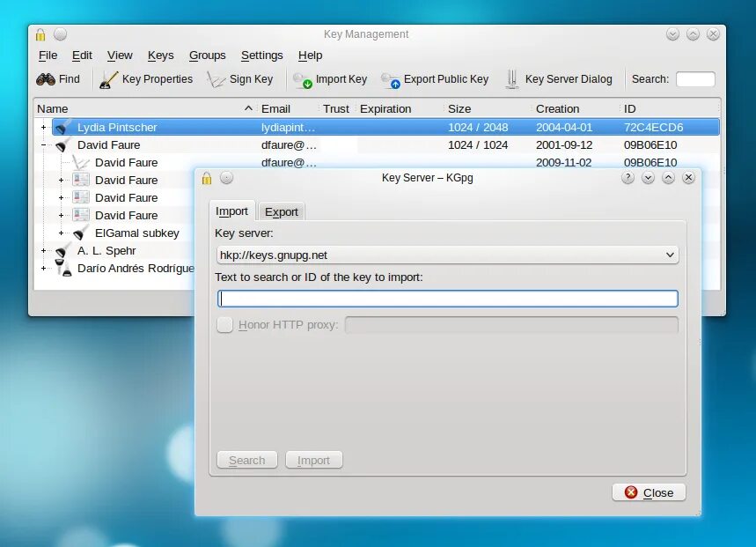Screen dimensions: 756x547
Task: Select key ID 72C4ECD6
Action: pyautogui.click(x=653, y=128)
